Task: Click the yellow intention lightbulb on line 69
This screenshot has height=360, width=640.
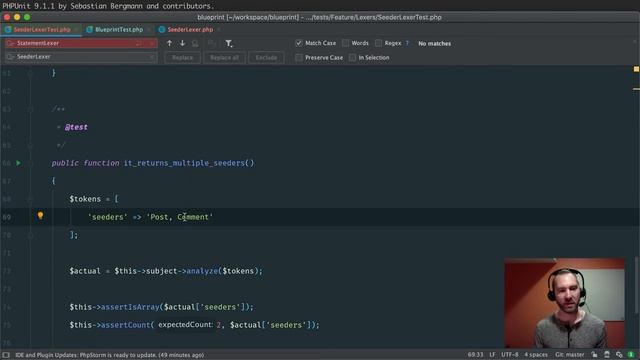Action: tap(40, 215)
